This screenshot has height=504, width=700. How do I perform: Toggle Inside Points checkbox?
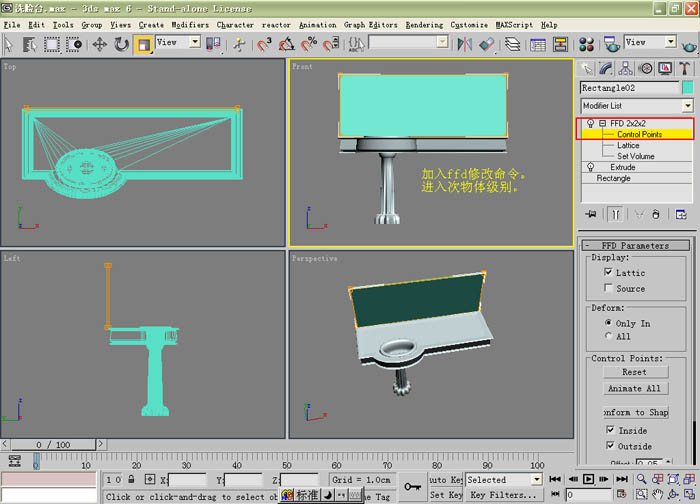(610, 429)
